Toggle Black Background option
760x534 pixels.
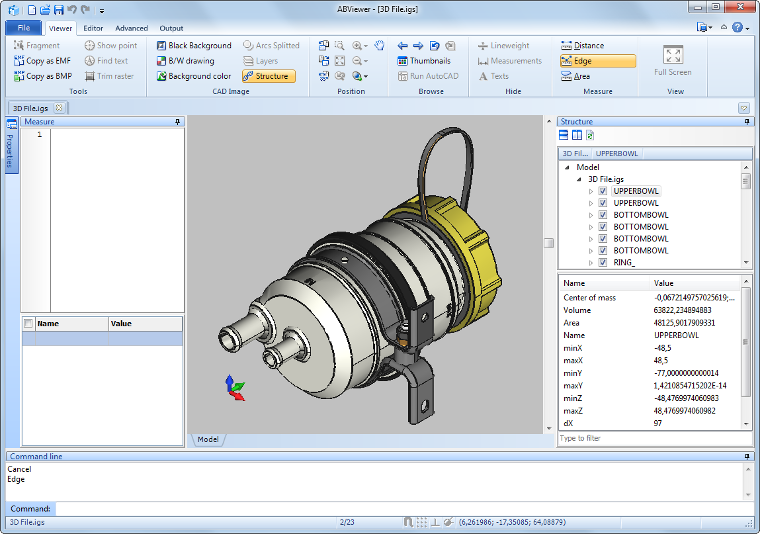click(x=194, y=46)
